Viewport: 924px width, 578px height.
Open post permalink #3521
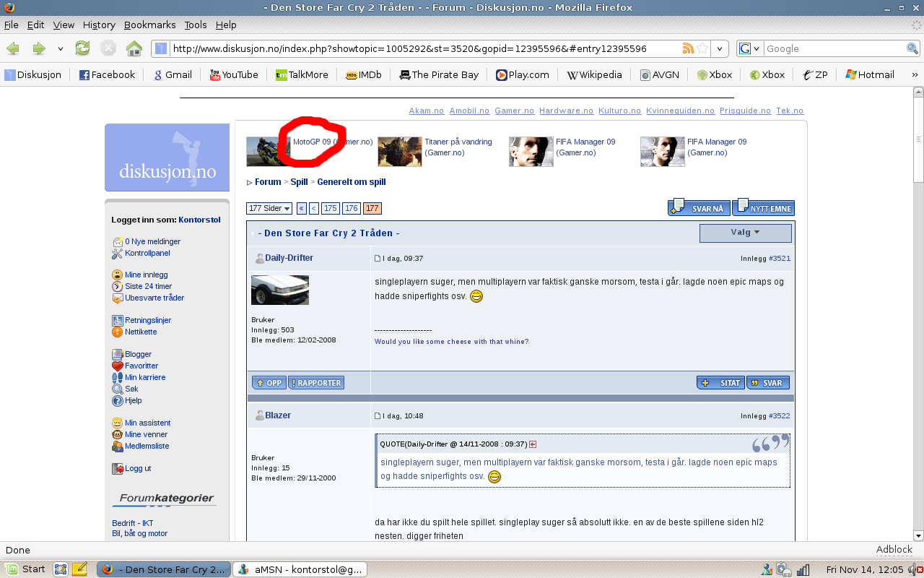coord(780,258)
